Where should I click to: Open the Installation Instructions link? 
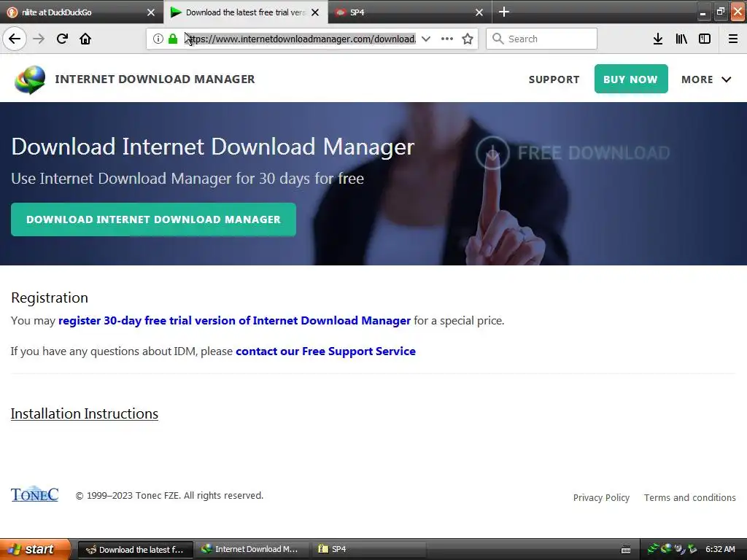[x=85, y=414]
